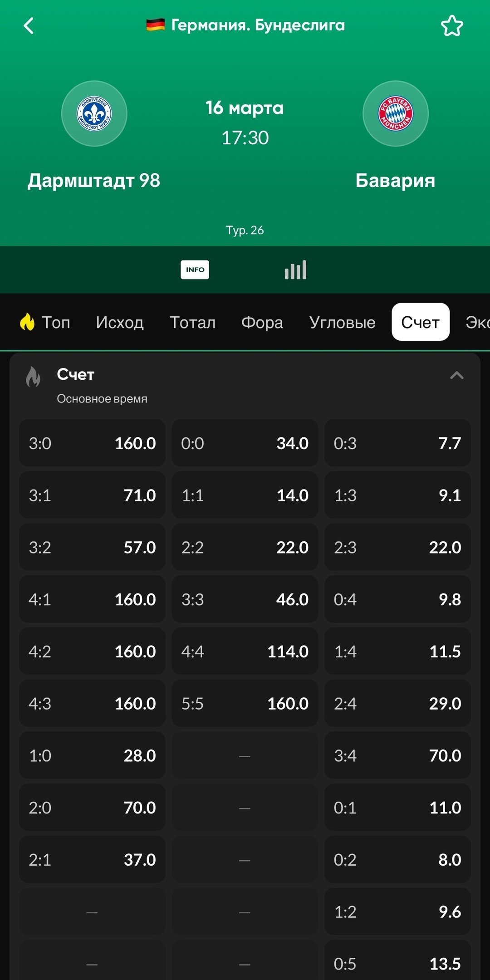Open the Фора tab
490x980 pixels.
tap(262, 322)
